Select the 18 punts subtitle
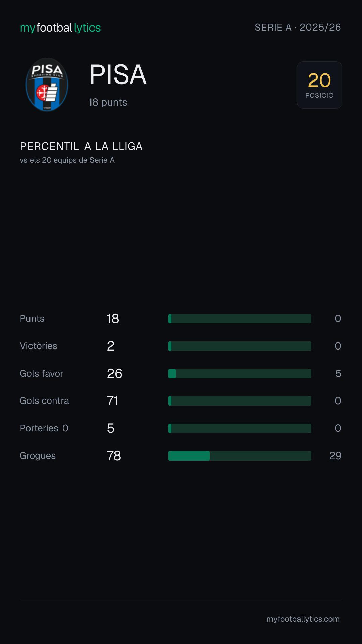362x644 pixels. [108, 102]
